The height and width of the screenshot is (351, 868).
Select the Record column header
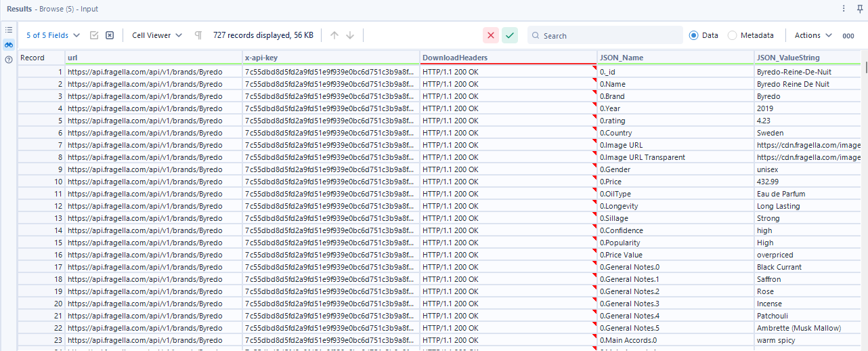pos(41,58)
